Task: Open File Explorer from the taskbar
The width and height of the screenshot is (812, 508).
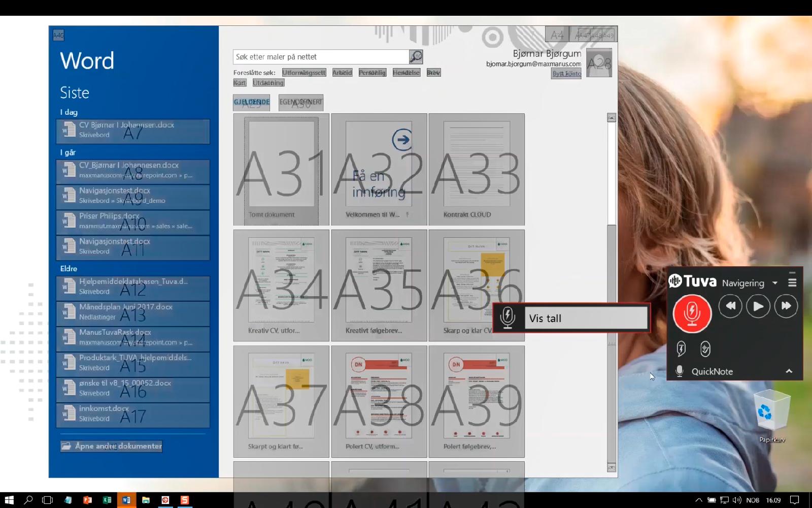Action: tap(146, 500)
